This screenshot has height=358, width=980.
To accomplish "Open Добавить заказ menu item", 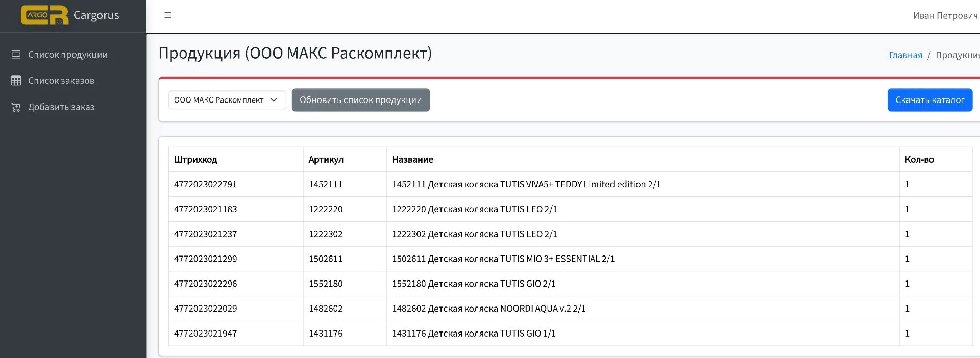I will tap(61, 107).
